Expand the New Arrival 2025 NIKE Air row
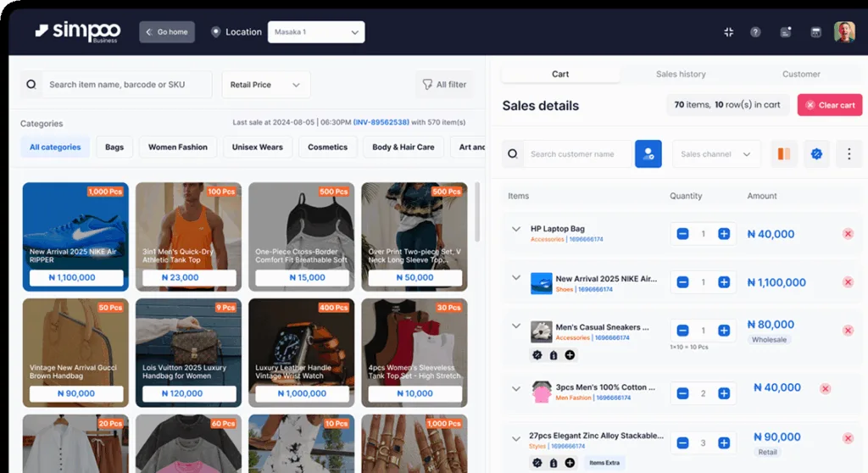Viewport: 868px width, 473px height. point(516,277)
